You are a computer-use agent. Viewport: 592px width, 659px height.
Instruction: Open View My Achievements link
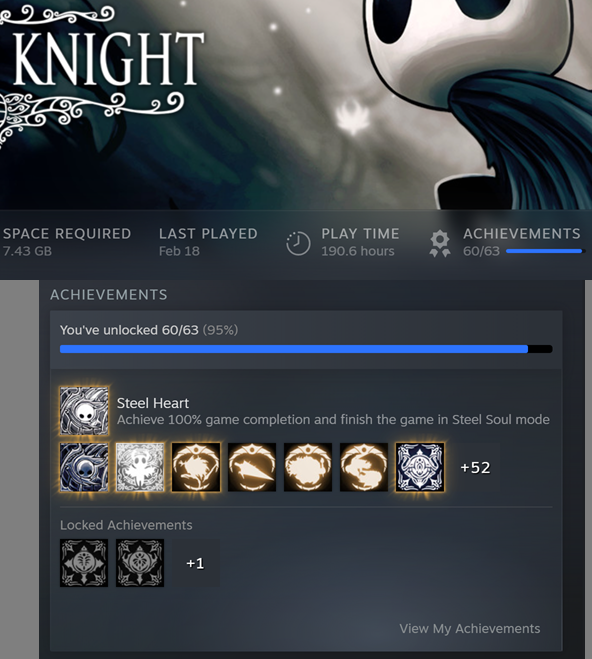coord(470,628)
